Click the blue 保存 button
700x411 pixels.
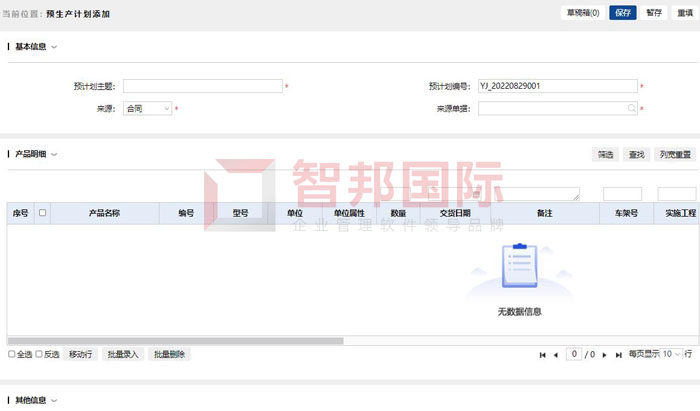click(x=622, y=13)
